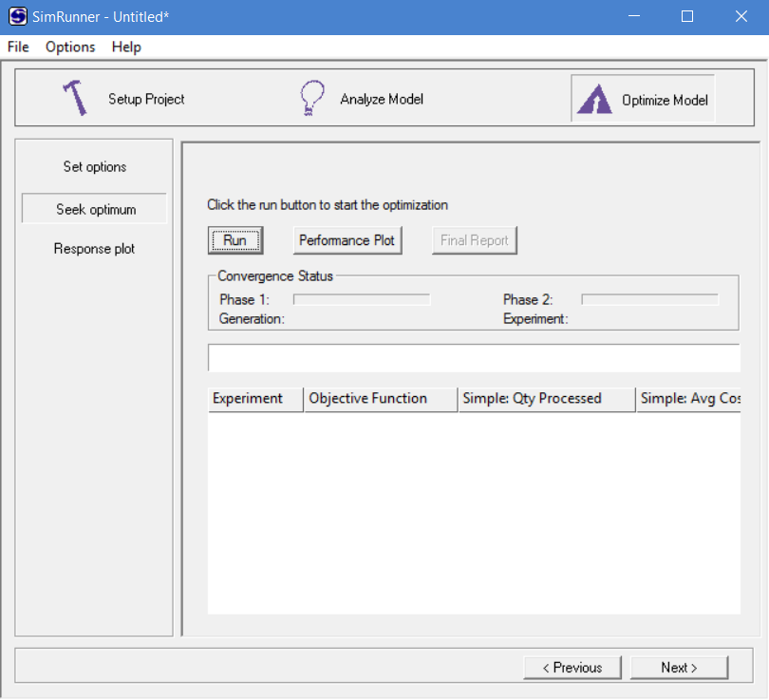Open the Help menu

pos(126,47)
